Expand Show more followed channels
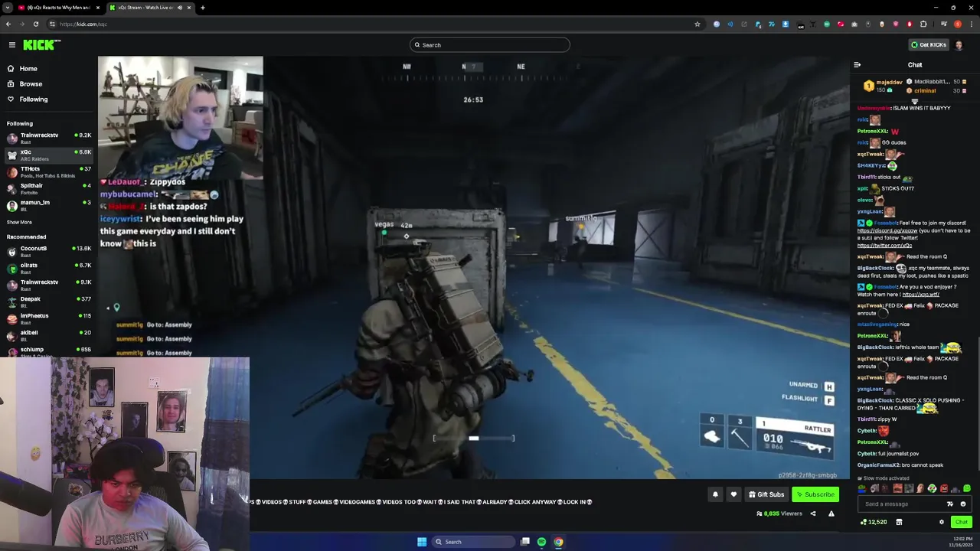 pos(19,223)
